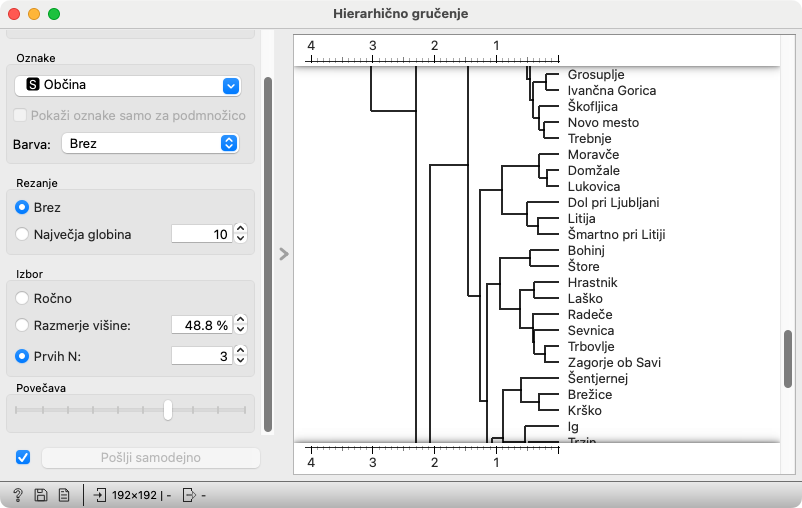This screenshot has width=802, height=508.
Task: Click the Pošlji samodejno button
Action: (150, 458)
